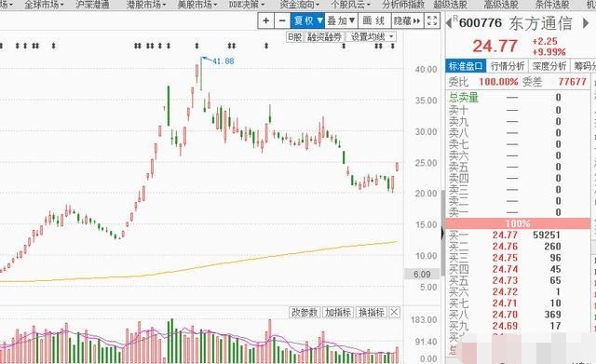Click the panel splitter arrow beside chart
This screenshot has height=364, width=596.
442,233
